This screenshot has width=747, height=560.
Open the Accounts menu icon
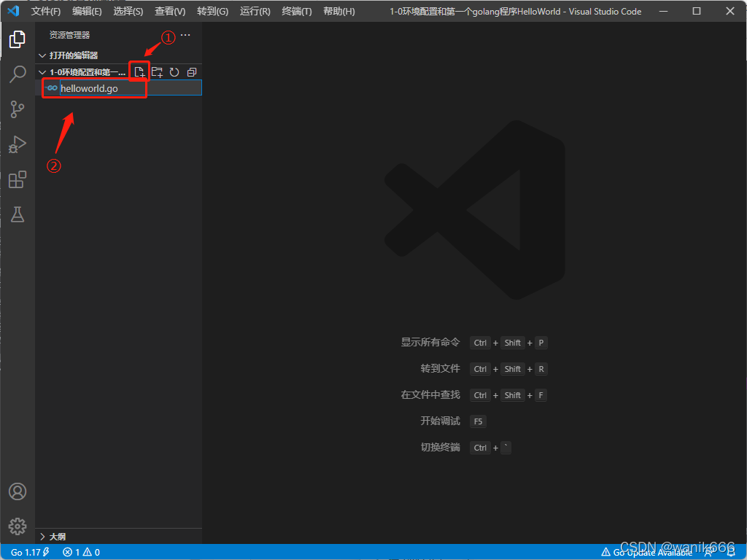18,491
